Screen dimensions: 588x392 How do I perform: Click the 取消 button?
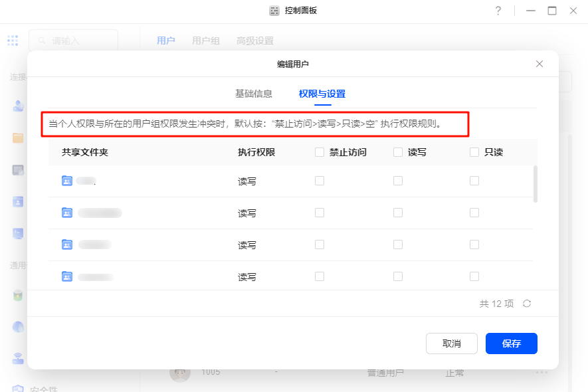tap(452, 343)
